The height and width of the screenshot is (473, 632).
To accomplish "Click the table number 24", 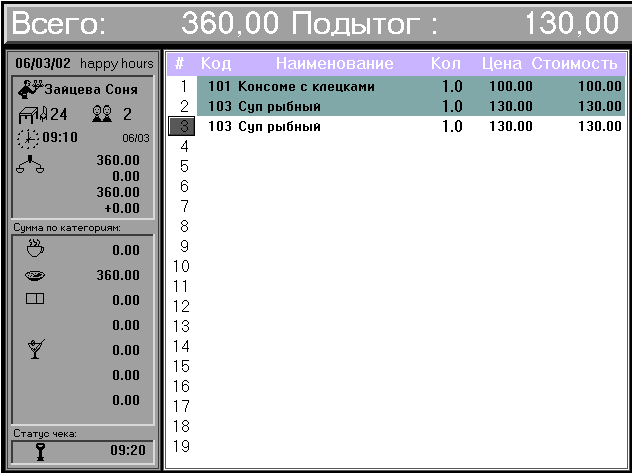I will pyautogui.click(x=59, y=115).
